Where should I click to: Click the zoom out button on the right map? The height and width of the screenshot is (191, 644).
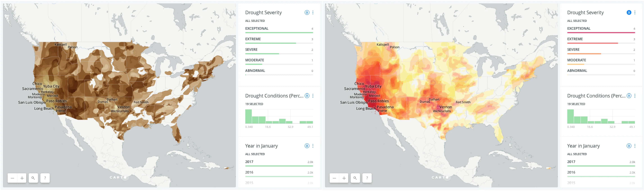point(335,178)
